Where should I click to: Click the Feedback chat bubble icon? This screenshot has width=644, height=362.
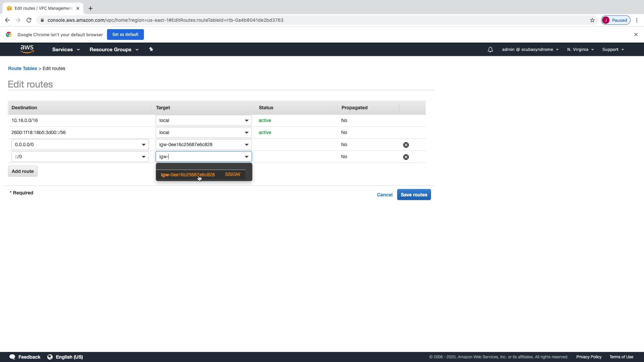click(x=12, y=357)
